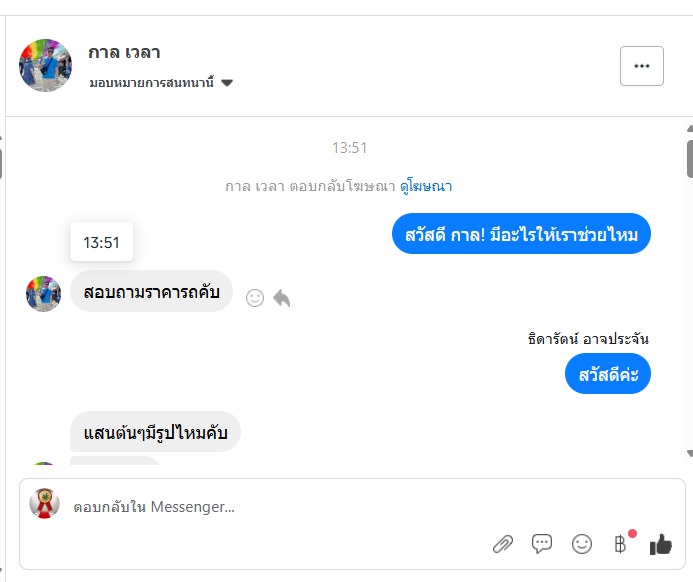Open saved replies speech bubble icon
This screenshot has width=693, height=582.
[542, 544]
